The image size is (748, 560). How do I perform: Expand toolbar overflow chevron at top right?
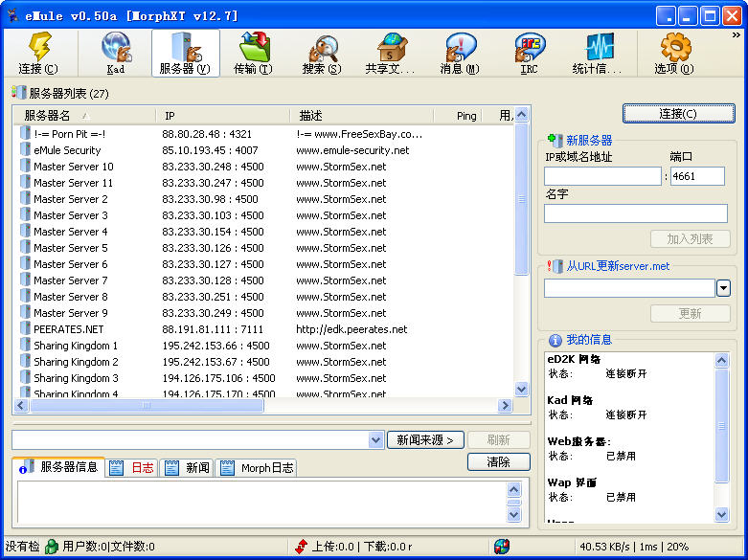[737, 35]
